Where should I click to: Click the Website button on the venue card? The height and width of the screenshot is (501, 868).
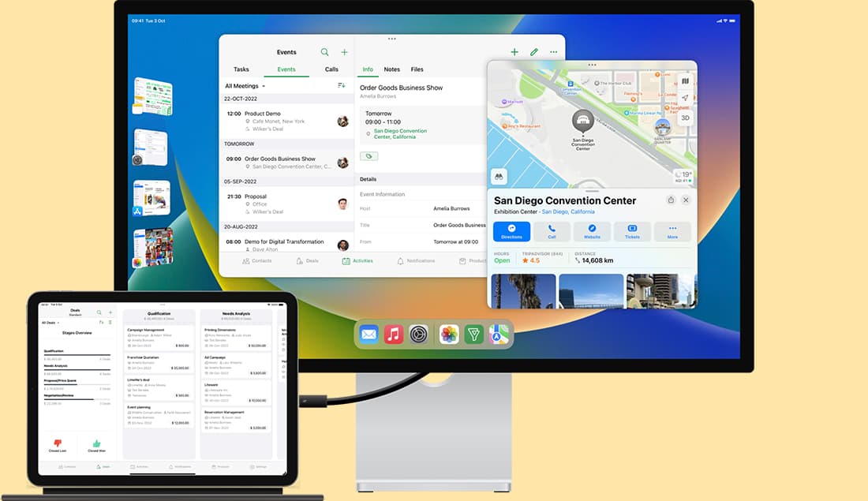[592, 232]
